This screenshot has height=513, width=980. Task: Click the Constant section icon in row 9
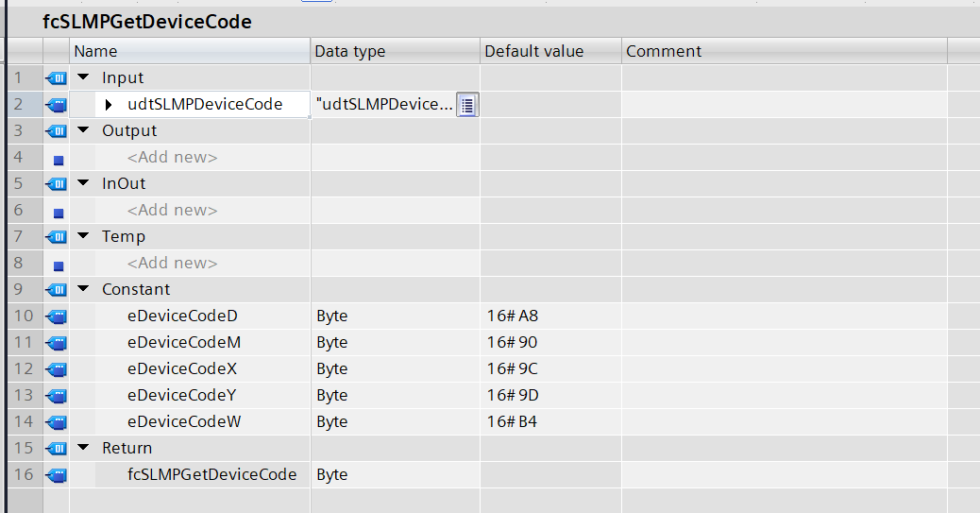point(57,290)
